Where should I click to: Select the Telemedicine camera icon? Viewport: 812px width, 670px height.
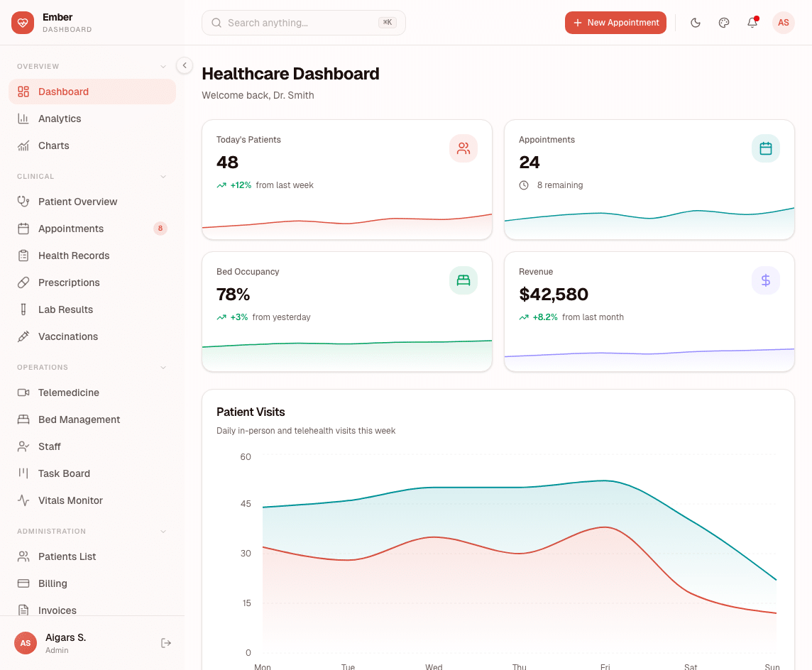(x=24, y=392)
